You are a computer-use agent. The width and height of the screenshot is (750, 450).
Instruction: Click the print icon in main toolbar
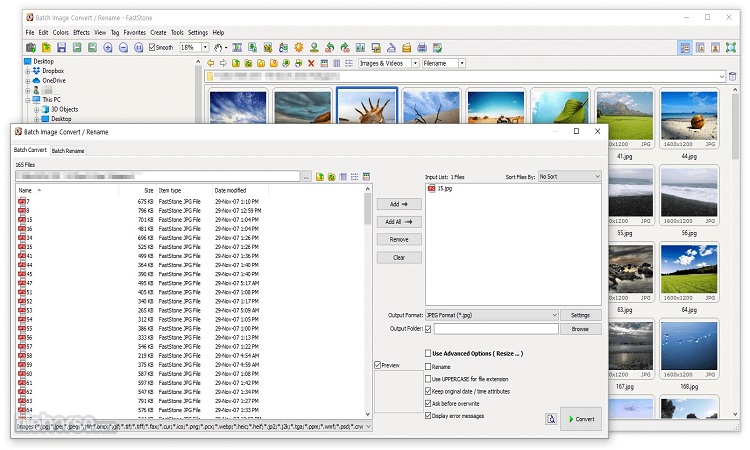tap(422, 47)
